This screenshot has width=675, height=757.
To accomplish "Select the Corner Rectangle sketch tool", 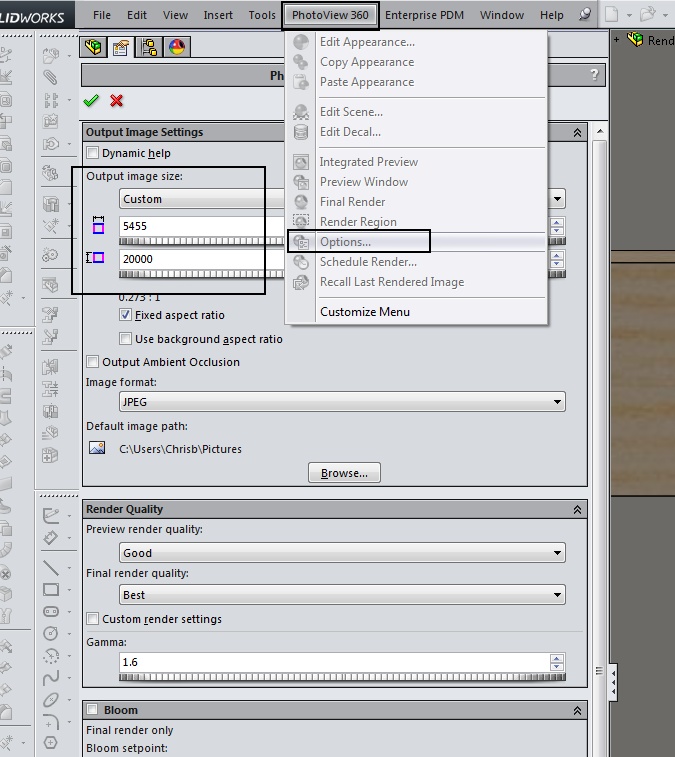I will pos(51,589).
